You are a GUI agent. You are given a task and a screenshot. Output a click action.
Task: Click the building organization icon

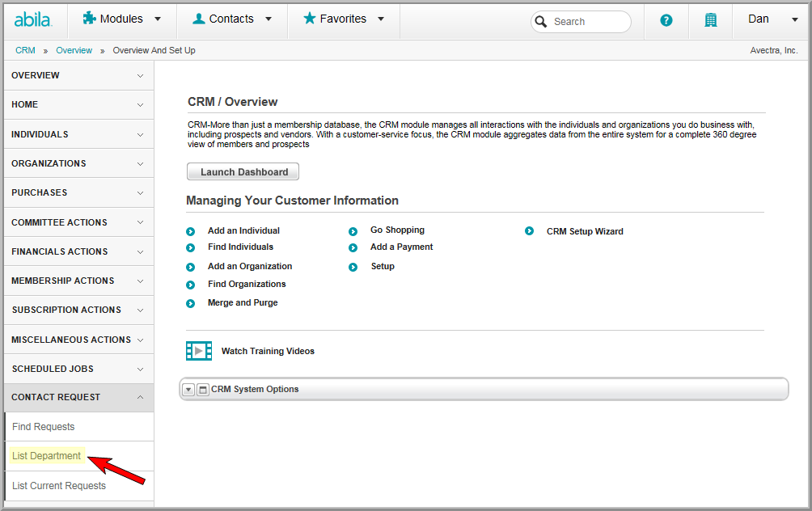tap(711, 20)
